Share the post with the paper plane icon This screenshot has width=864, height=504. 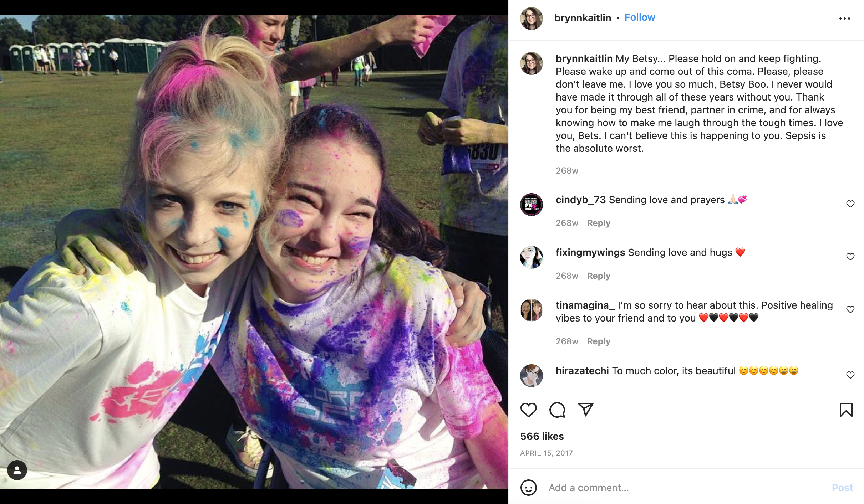point(585,410)
